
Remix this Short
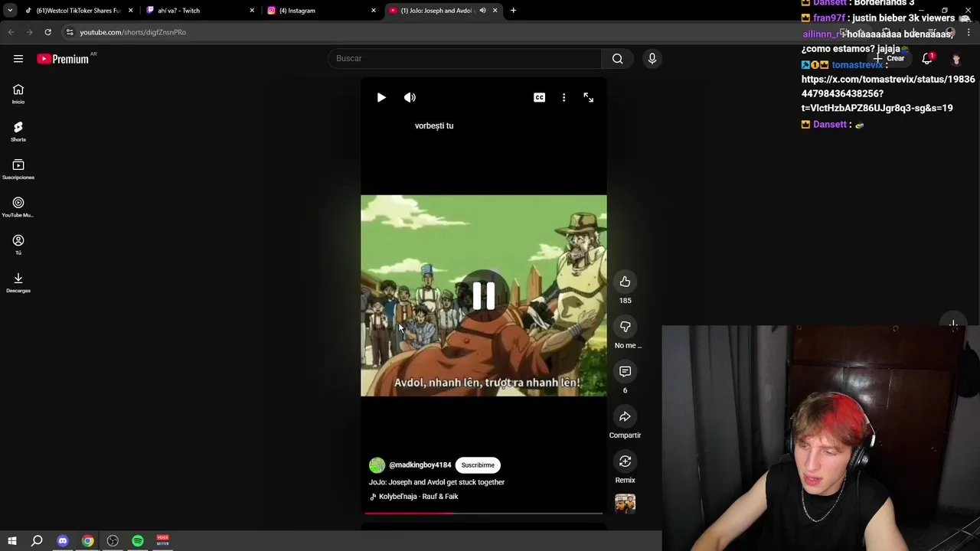[x=625, y=461]
